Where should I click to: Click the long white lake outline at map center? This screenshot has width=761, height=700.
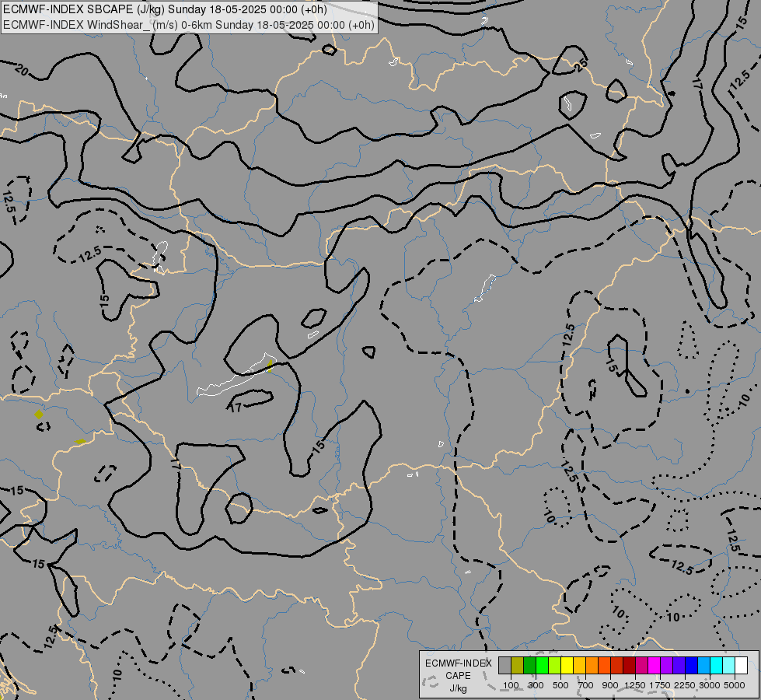(237, 375)
